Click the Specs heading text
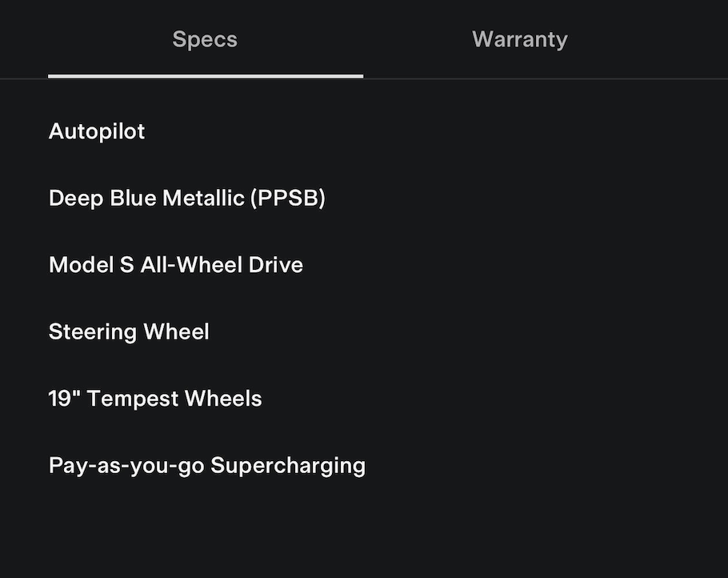This screenshot has height=578, width=728. click(x=205, y=39)
